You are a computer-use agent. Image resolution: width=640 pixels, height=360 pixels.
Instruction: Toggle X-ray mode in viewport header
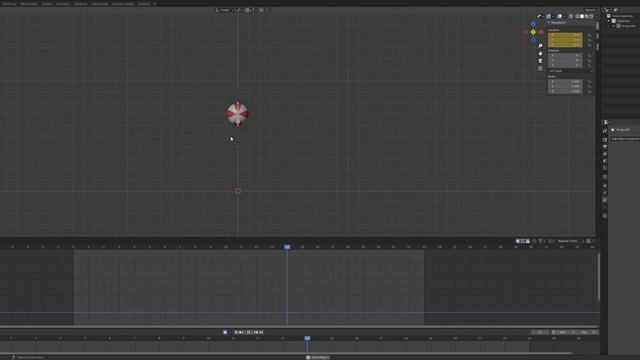pyautogui.click(x=571, y=16)
